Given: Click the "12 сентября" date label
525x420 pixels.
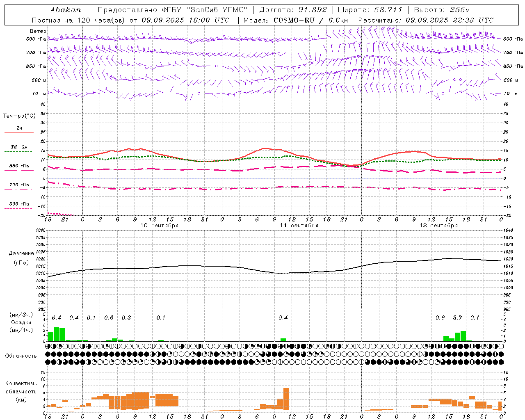Looking at the screenshot, I should [x=438, y=226].
